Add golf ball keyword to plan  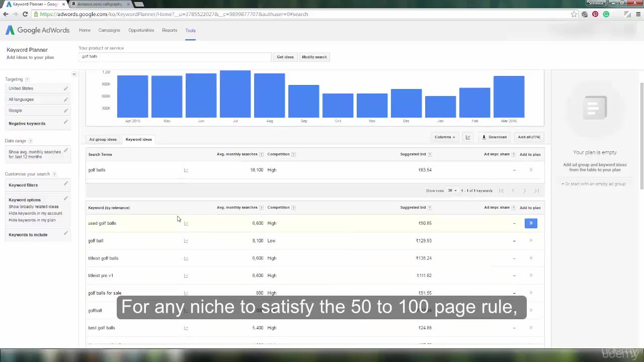(531, 241)
